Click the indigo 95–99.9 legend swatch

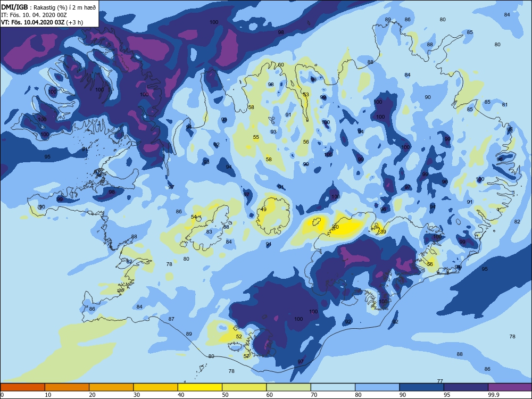point(466,387)
